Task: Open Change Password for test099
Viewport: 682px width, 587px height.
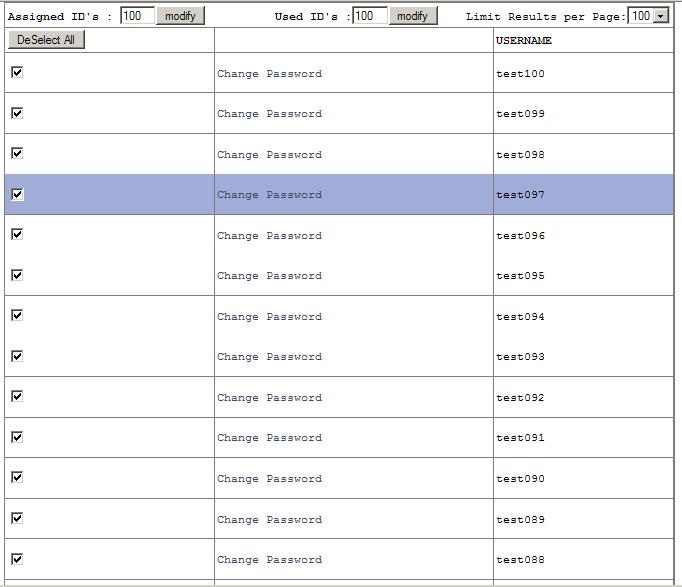Action: pos(270,113)
